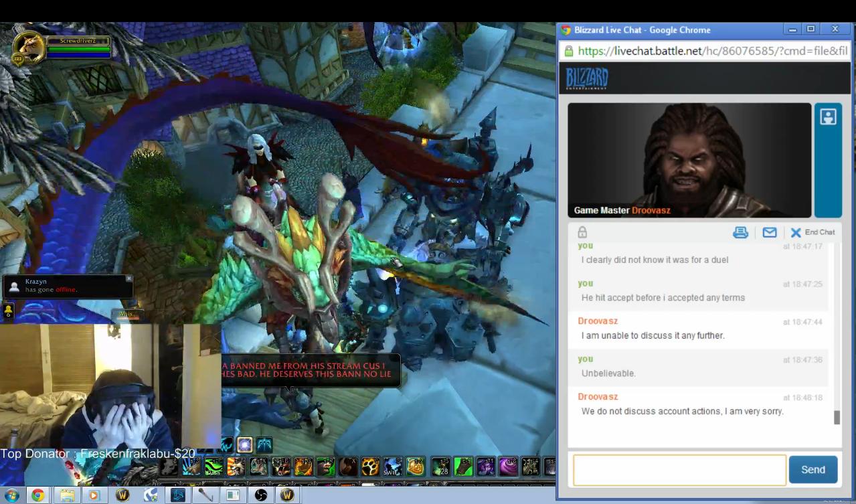The width and height of the screenshot is (856, 504).
Task: Use the action button labeled "Swif"
Action: pyautogui.click(x=393, y=467)
